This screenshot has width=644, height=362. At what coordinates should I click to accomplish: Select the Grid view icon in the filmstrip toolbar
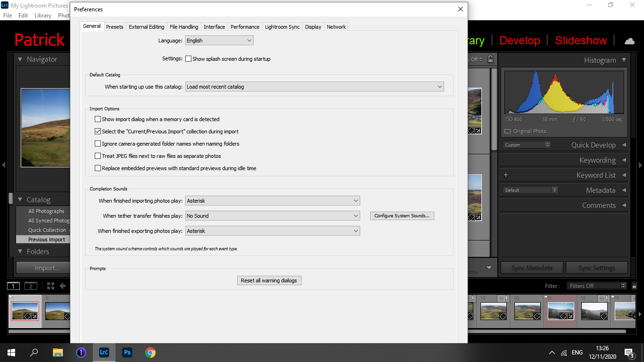(x=50, y=286)
